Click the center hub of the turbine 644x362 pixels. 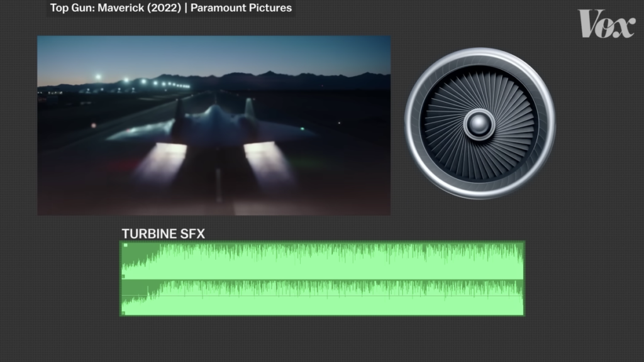click(x=479, y=124)
